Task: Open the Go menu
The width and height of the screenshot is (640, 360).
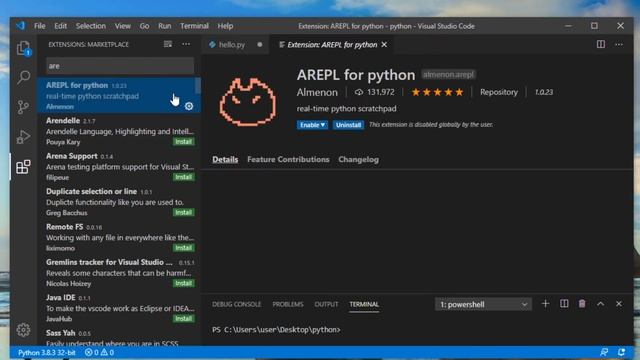Action: 144,26
